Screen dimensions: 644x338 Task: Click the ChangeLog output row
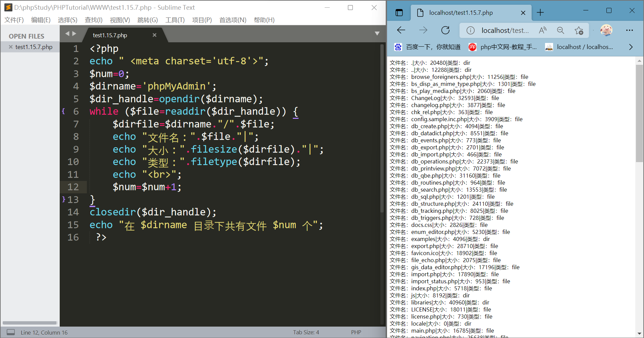click(x=444, y=98)
